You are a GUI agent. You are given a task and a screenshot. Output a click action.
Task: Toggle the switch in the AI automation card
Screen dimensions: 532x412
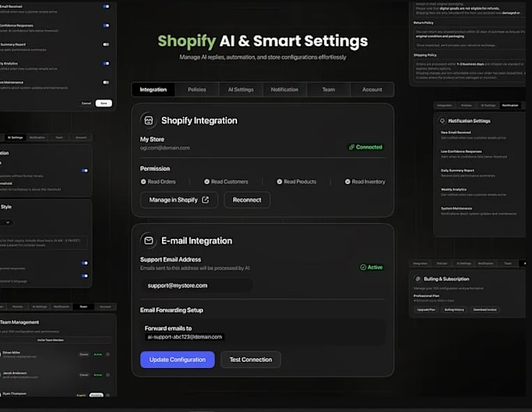coord(84,171)
